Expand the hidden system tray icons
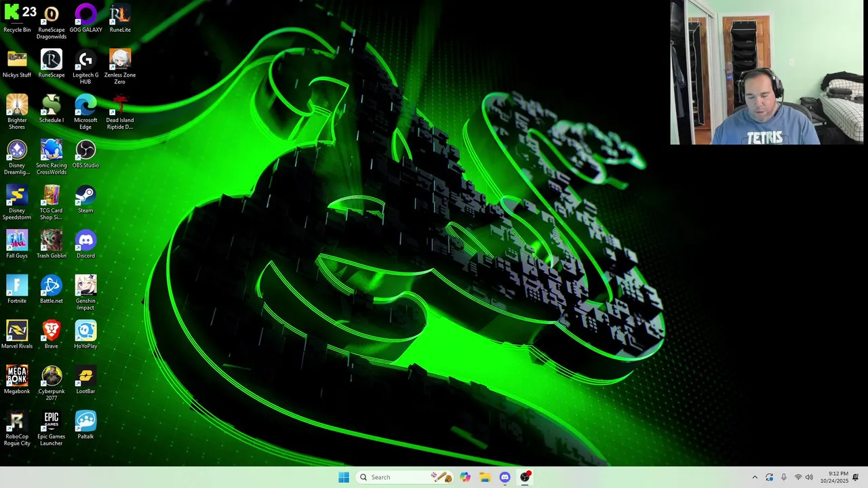Image resolution: width=868 pixels, height=488 pixels. tap(755, 477)
